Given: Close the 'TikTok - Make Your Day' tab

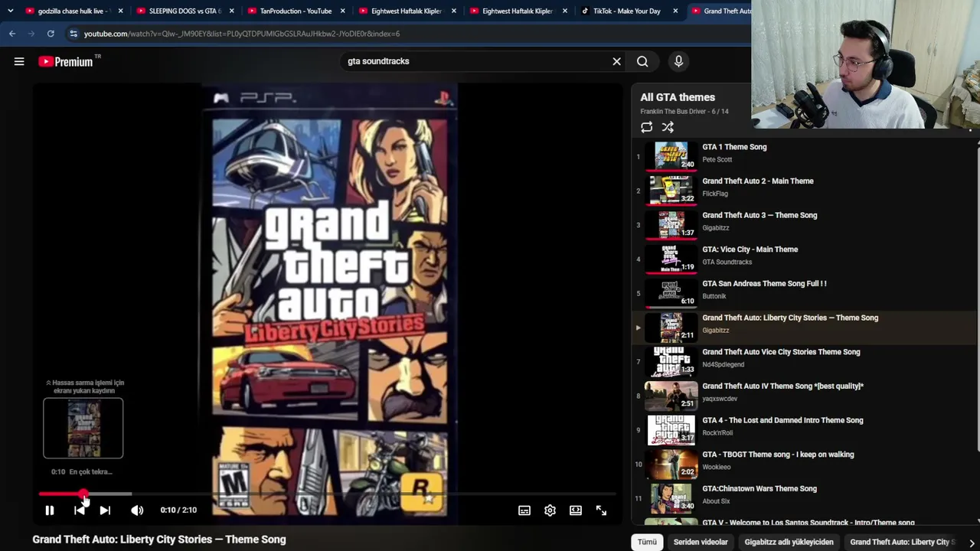Looking at the screenshot, I should click(675, 11).
